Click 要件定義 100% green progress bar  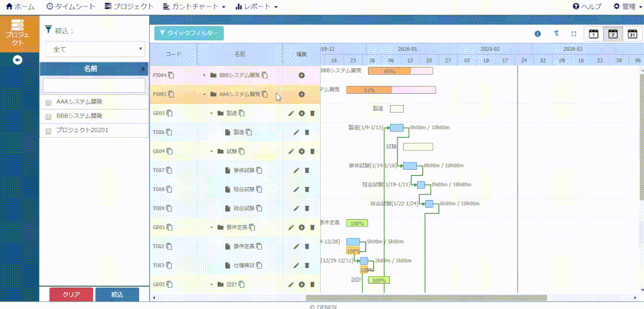pos(357,223)
